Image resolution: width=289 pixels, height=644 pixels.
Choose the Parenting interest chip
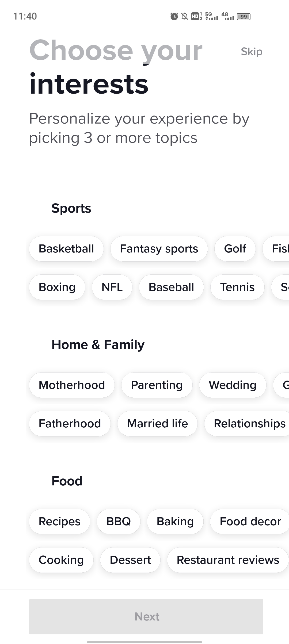[x=157, y=385]
